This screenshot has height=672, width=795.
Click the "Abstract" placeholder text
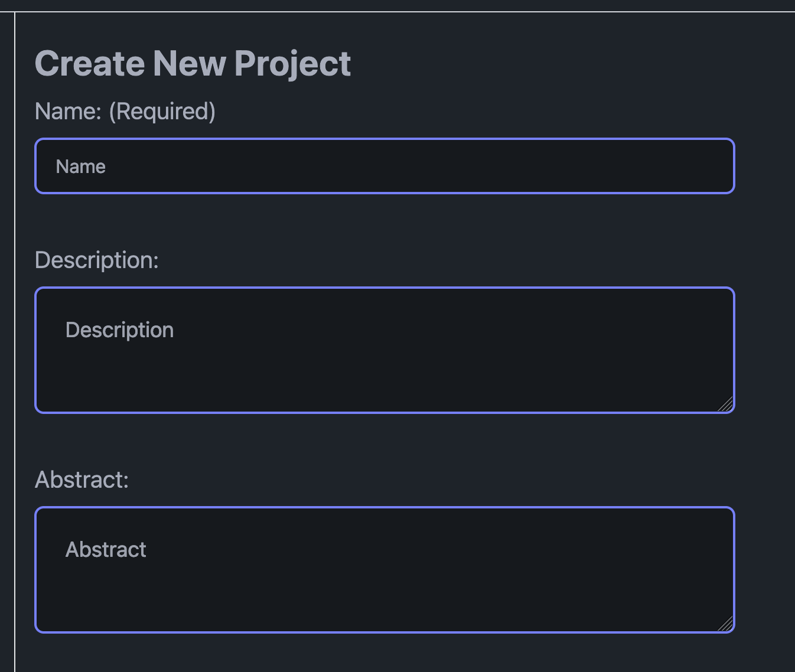[x=106, y=549]
